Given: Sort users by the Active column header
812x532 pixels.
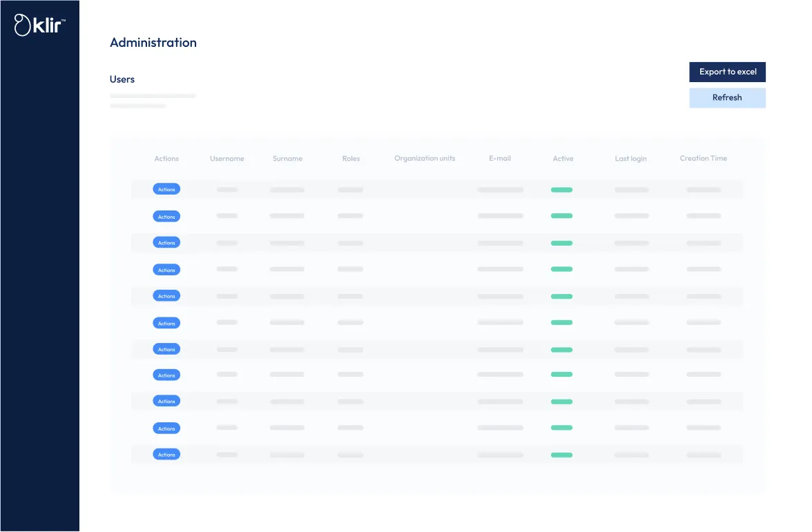Looking at the screenshot, I should pyautogui.click(x=563, y=159).
